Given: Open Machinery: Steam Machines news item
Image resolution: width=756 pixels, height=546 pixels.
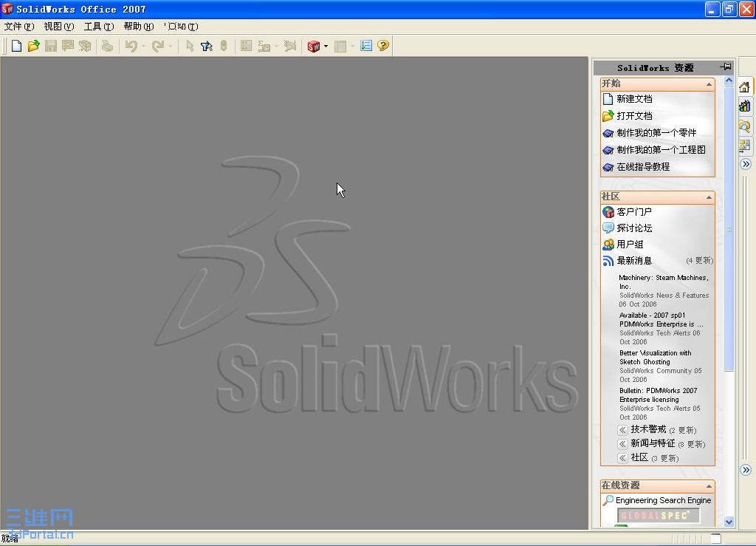Looking at the screenshot, I should click(x=664, y=281).
